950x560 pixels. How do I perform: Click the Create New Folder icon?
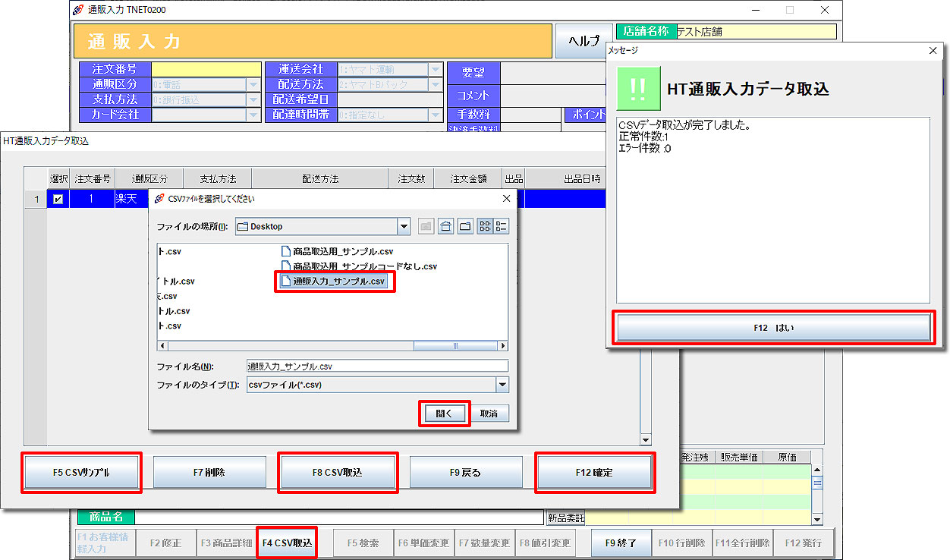pyautogui.click(x=465, y=225)
